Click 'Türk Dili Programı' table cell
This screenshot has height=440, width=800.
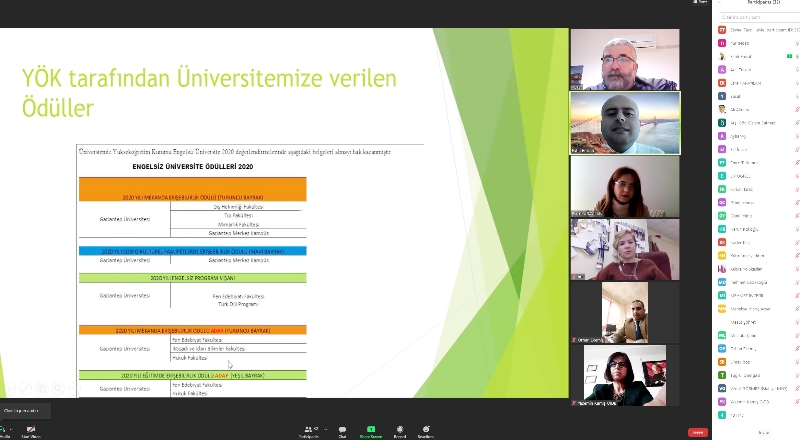click(238, 304)
